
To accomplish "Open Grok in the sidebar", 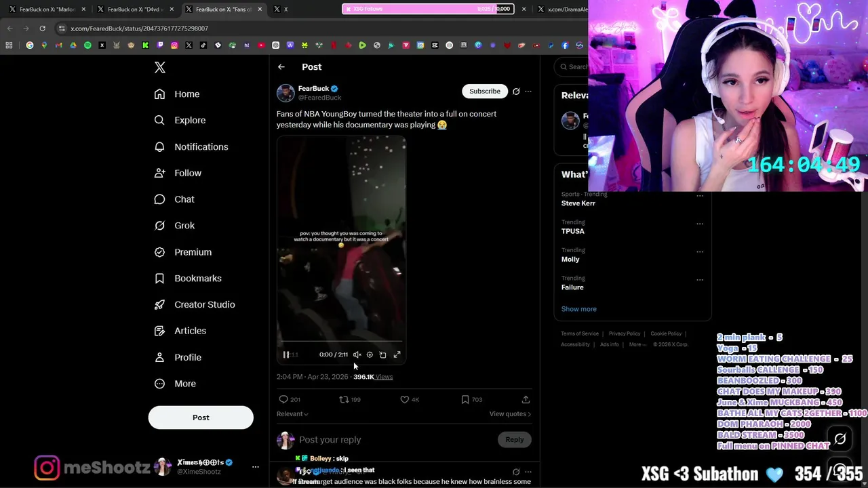I will click(174, 226).
